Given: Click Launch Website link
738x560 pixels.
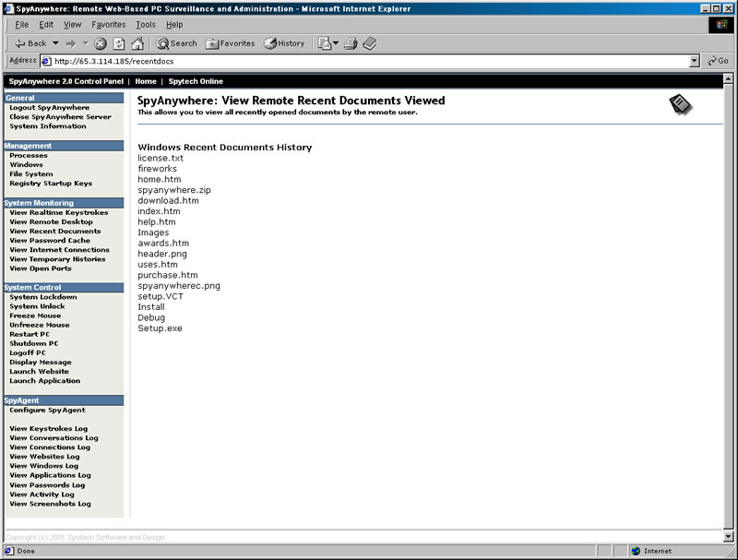Looking at the screenshot, I should [39, 372].
